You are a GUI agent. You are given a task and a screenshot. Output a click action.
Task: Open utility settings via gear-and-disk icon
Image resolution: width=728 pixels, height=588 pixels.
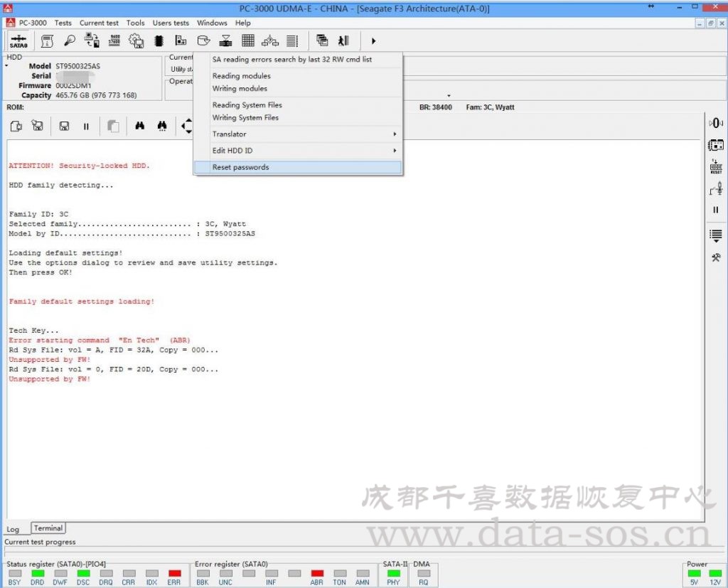[x=136, y=40]
